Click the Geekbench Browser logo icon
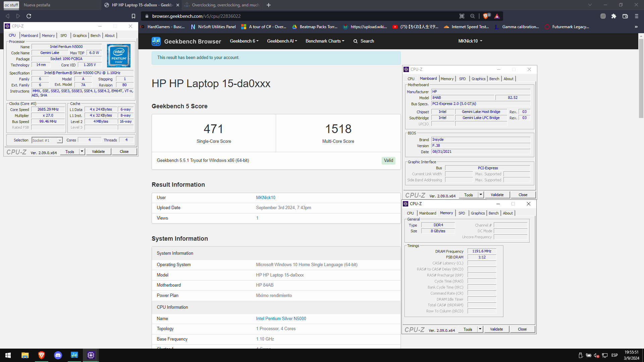Image resolution: width=644 pixels, height=362 pixels. [156, 41]
